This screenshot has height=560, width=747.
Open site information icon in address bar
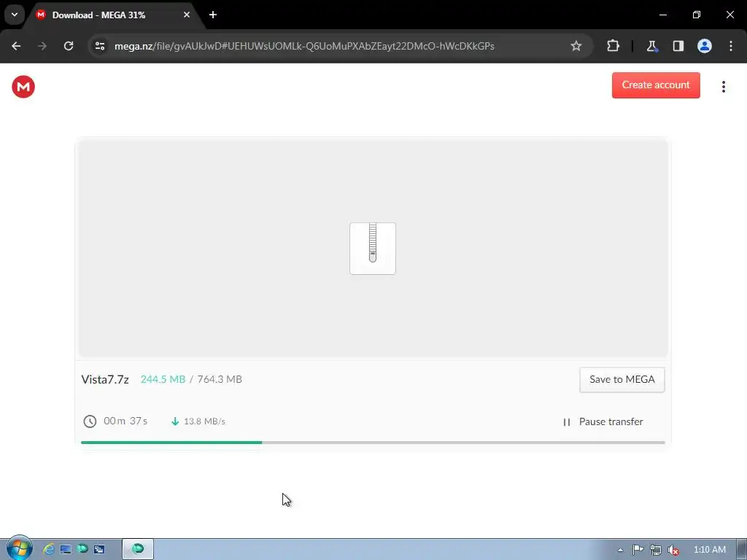click(100, 46)
